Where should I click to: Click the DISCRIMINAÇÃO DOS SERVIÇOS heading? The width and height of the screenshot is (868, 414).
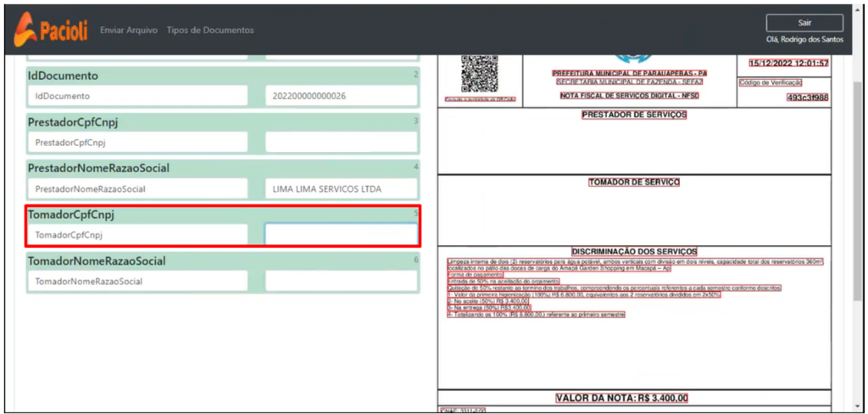pyautogui.click(x=634, y=252)
